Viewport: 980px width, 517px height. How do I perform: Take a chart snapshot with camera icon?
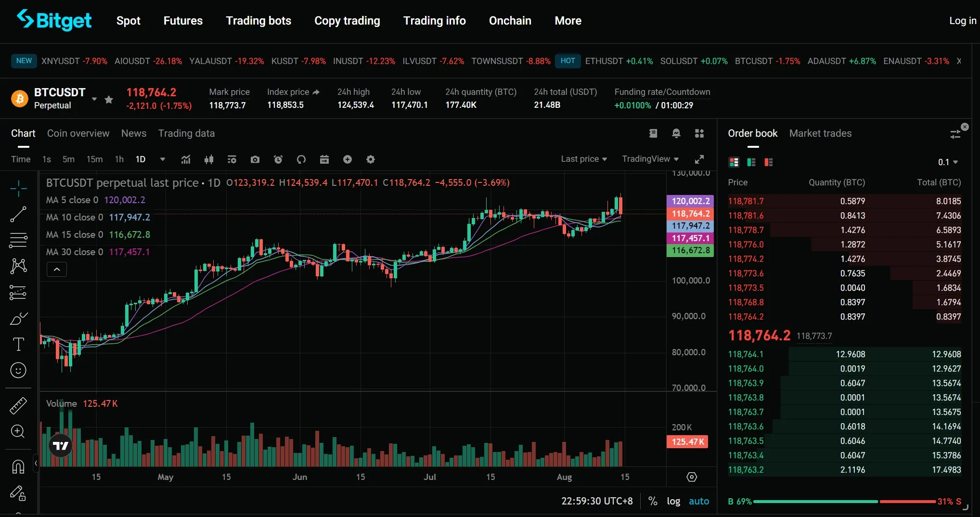click(x=255, y=159)
